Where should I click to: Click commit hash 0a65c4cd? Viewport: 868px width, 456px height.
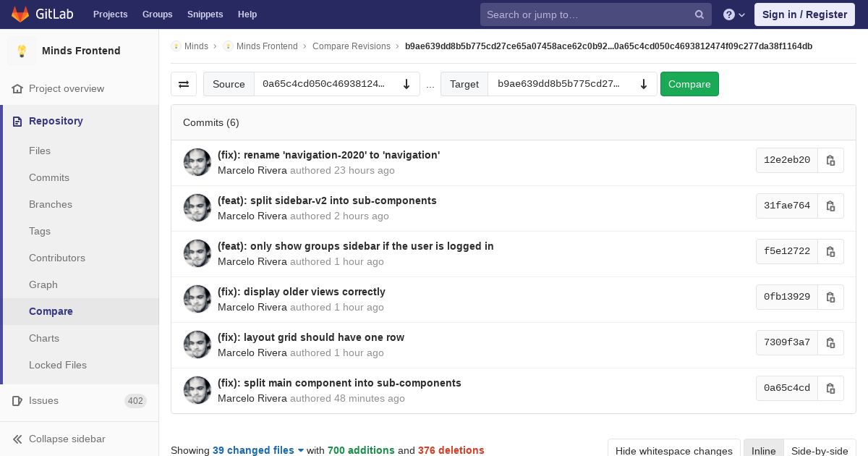(787, 388)
